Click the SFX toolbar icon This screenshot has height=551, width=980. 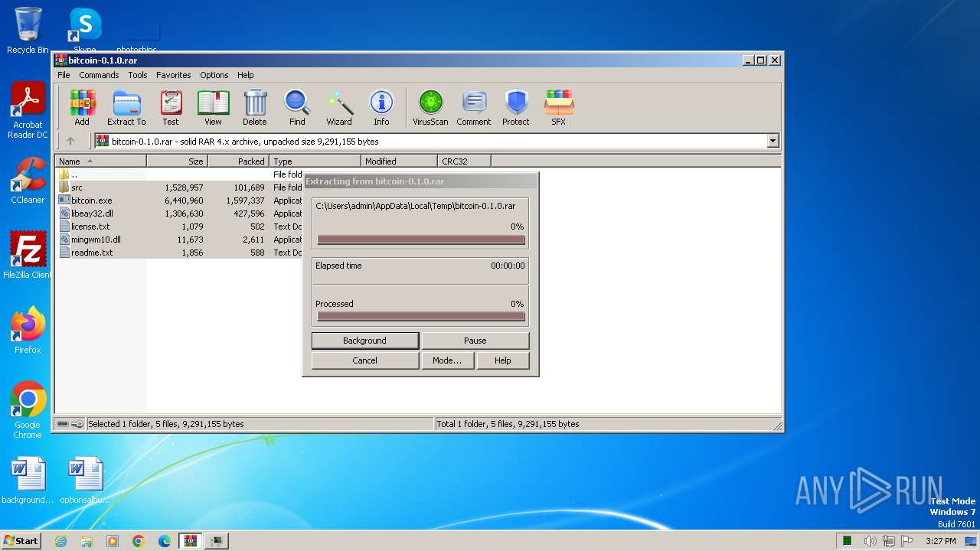coord(559,107)
